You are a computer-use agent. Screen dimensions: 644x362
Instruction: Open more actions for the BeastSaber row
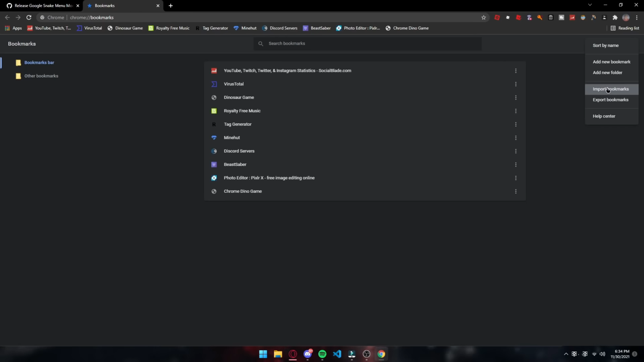[x=516, y=165]
